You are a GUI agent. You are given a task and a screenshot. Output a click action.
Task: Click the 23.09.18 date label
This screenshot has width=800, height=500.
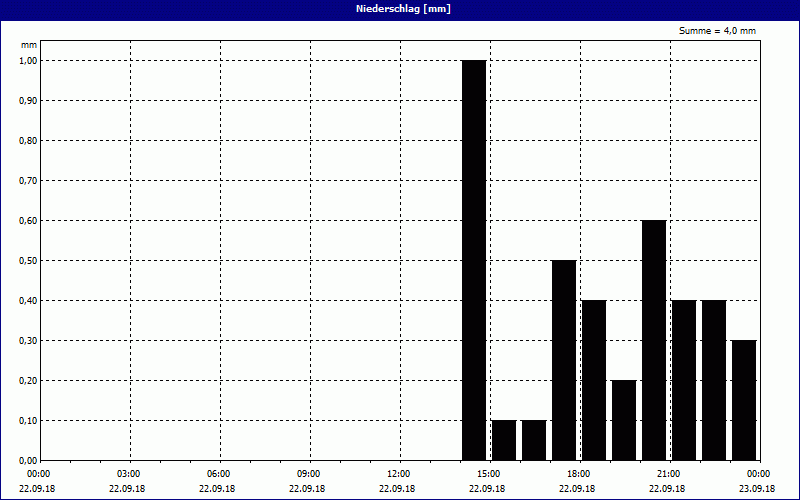tap(758, 489)
